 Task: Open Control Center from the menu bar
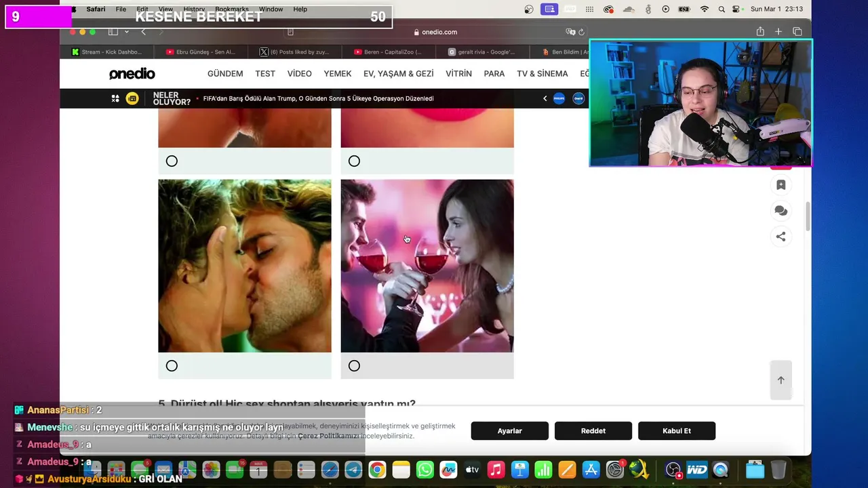(736, 9)
